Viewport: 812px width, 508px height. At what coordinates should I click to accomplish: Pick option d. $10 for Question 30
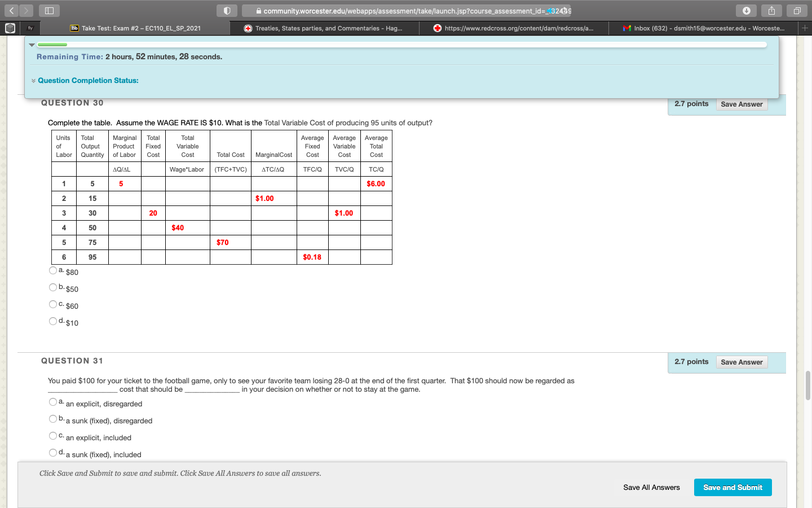point(53,321)
